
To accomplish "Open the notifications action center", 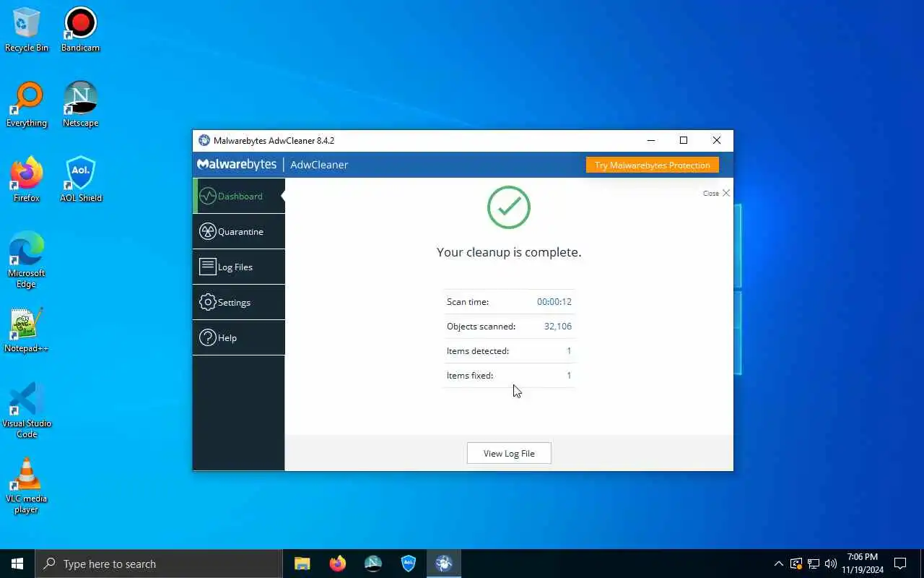I will coord(900,564).
